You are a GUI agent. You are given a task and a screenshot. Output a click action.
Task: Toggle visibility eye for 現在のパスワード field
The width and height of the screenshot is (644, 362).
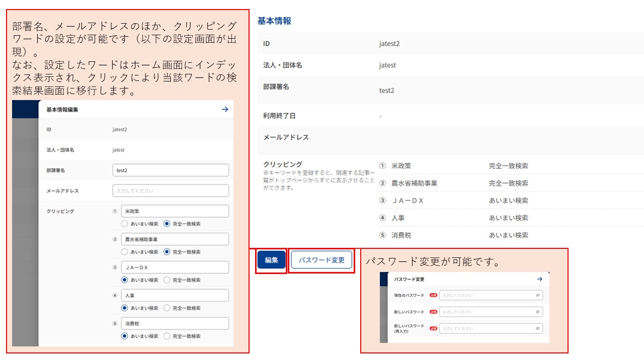point(538,295)
